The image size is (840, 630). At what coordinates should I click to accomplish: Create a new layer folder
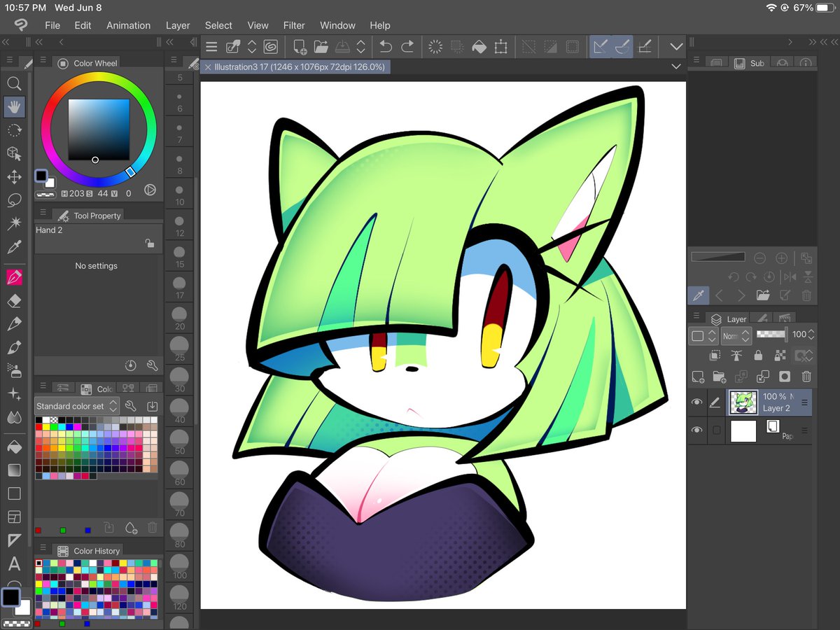coord(719,376)
